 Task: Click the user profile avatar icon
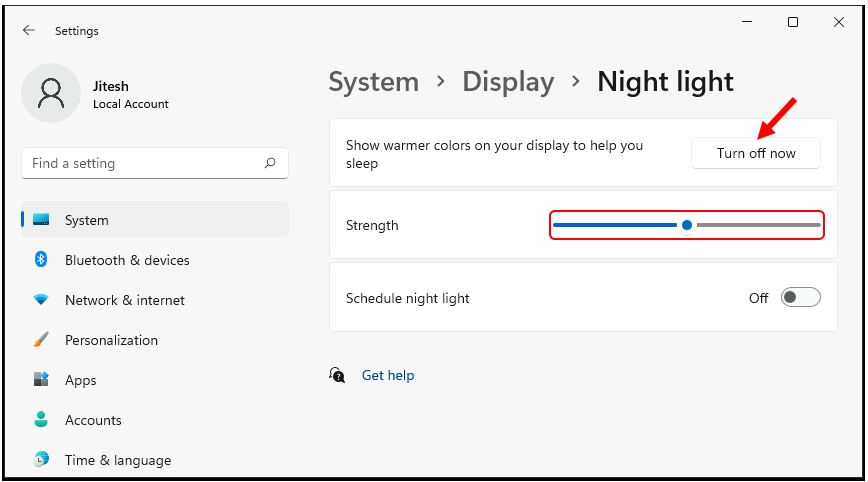(50, 94)
